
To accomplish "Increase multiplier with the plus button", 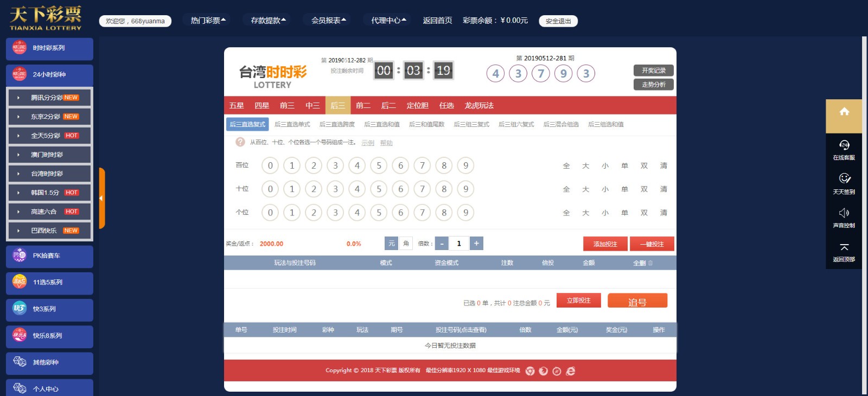I will pos(476,244).
